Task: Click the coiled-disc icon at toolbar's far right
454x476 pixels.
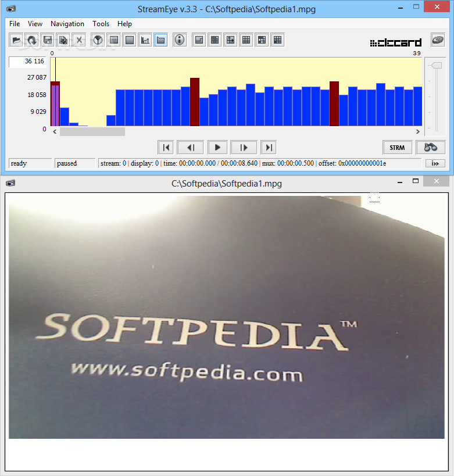Action: click(x=438, y=40)
